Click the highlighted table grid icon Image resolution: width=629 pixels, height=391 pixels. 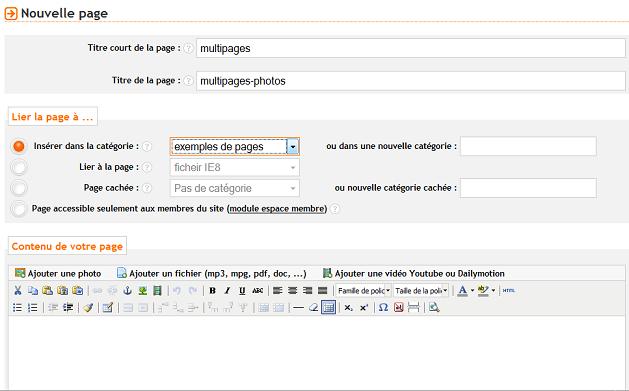click(328, 308)
